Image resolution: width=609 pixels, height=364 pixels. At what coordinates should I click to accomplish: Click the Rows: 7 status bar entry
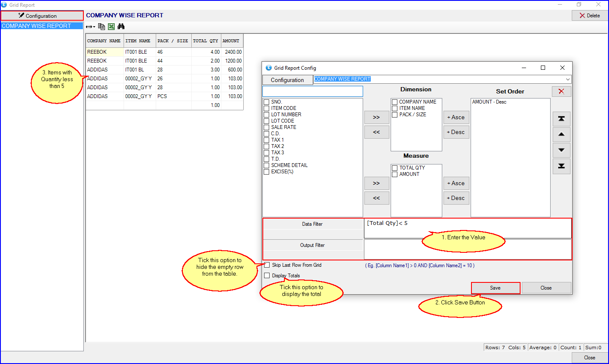(495, 348)
